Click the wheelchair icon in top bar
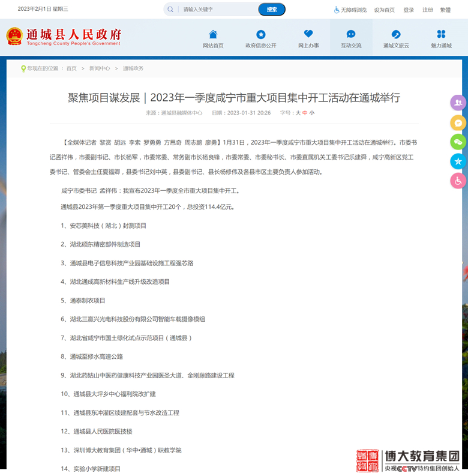Viewport: 468px width, 476px height. click(x=337, y=10)
